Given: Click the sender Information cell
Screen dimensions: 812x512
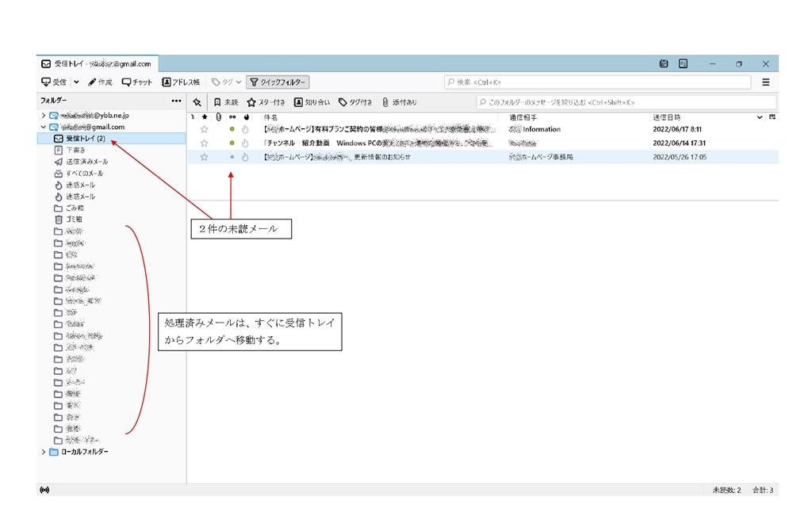Looking at the screenshot, I should 535,129.
